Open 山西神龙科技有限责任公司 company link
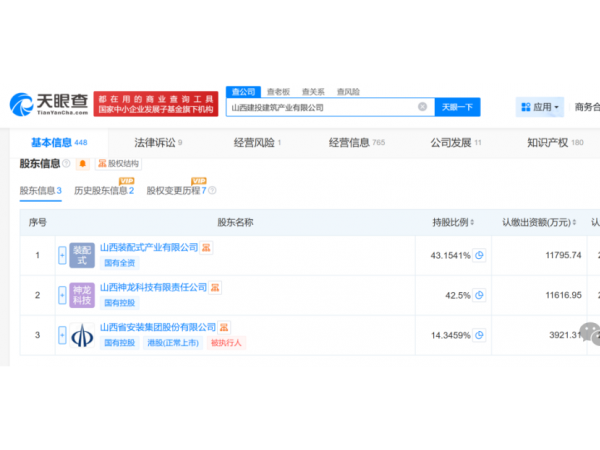Screen dimensions: 600x450 [152, 287]
